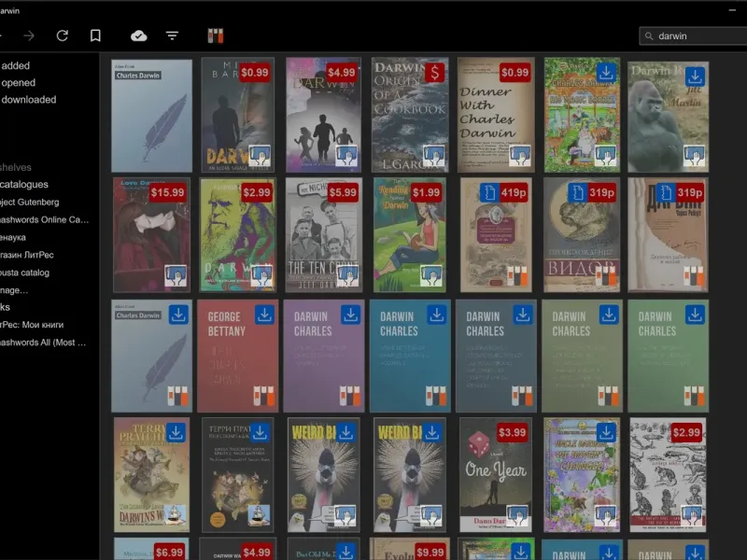The height and width of the screenshot is (560, 747).
Task: Click the bookshelf library icon in toolbar
Action: click(x=216, y=35)
